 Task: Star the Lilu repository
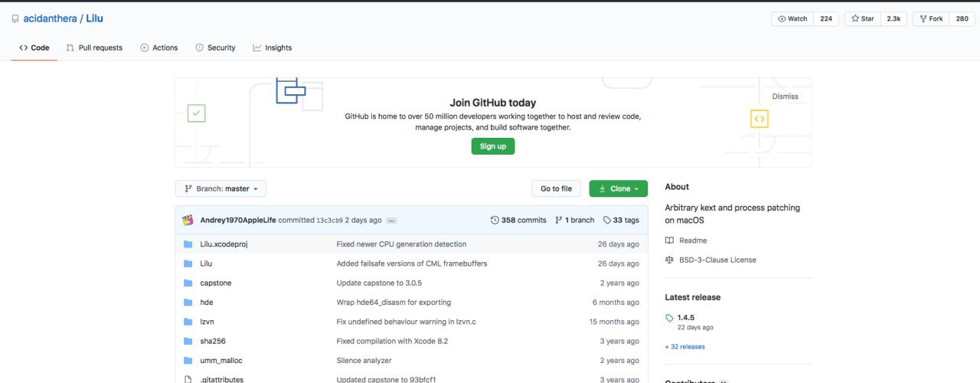coord(862,18)
